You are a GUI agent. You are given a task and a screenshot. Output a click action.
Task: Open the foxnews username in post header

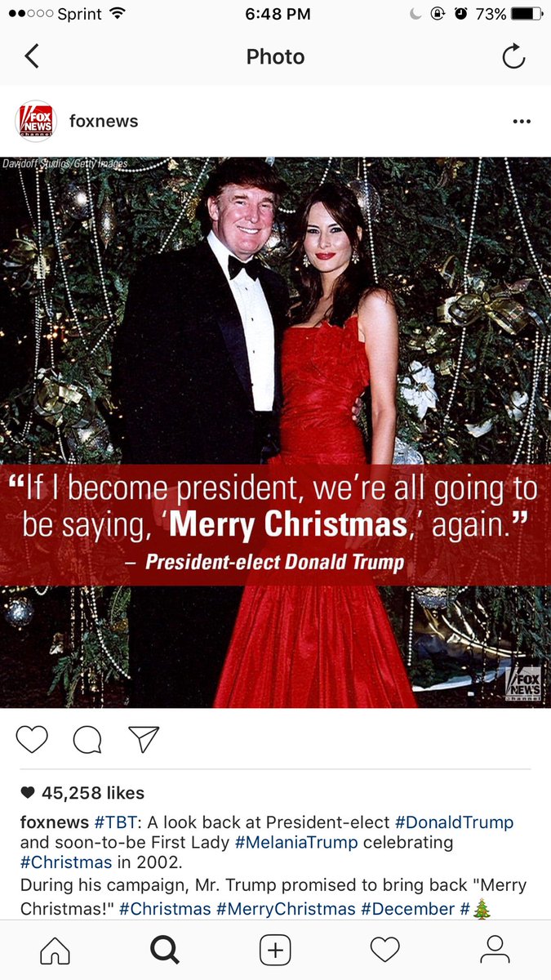pyautogui.click(x=104, y=121)
